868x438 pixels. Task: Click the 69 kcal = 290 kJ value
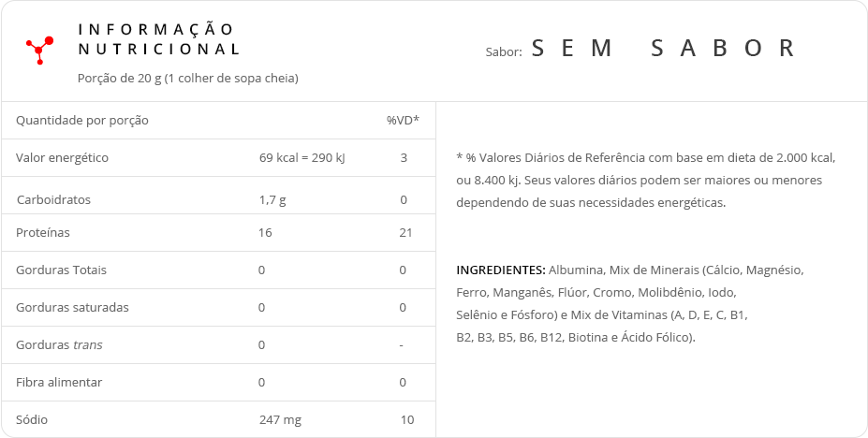pyautogui.click(x=302, y=157)
